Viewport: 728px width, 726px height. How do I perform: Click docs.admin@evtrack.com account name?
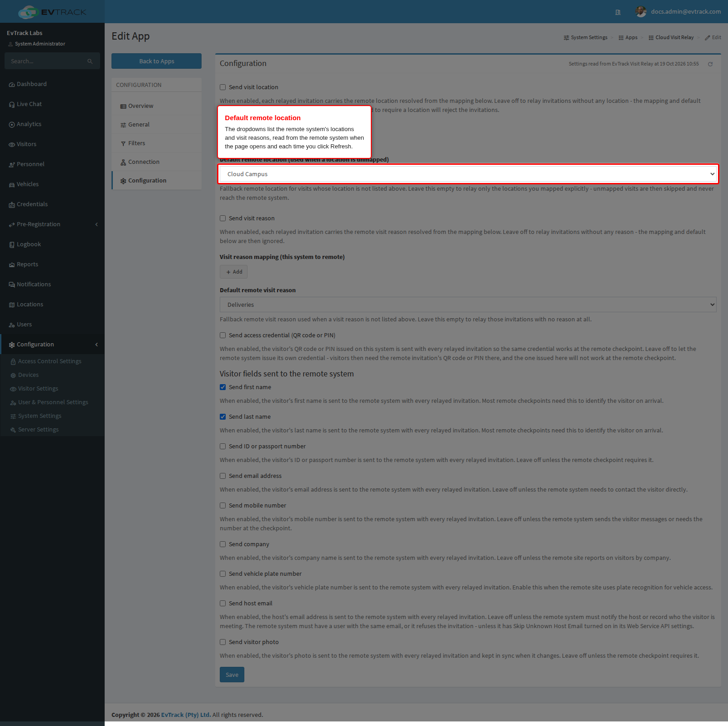pos(686,12)
